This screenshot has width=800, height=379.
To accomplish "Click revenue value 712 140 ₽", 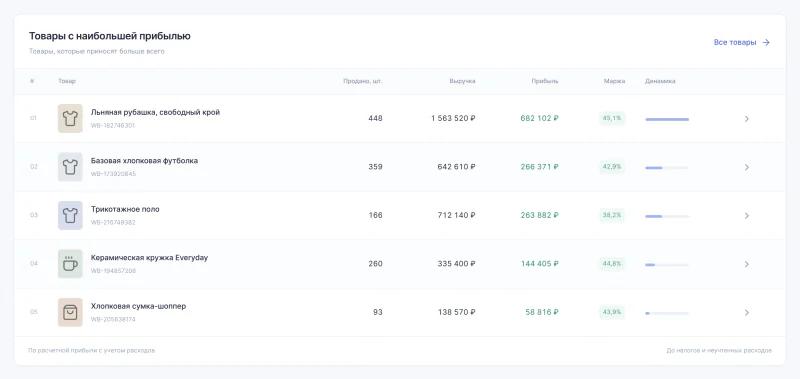I will tap(457, 215).
